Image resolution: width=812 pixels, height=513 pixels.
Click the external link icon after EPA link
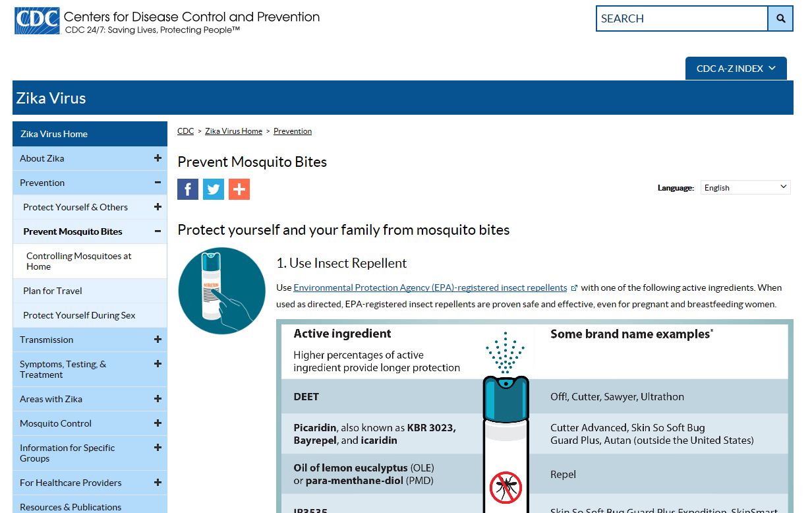574,288
